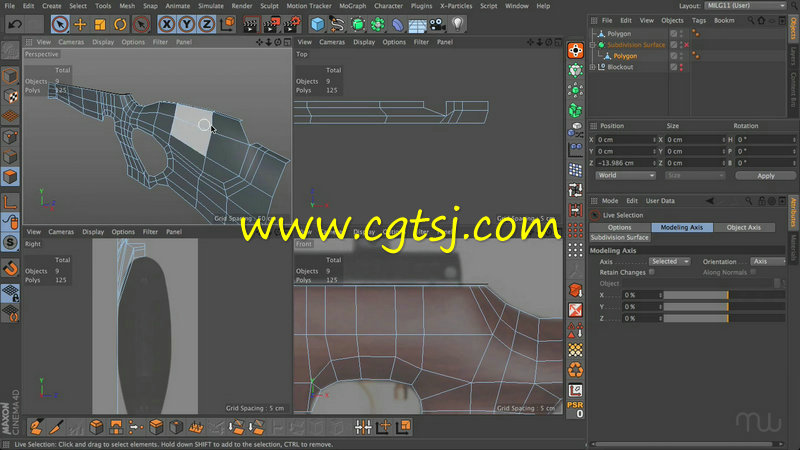Screen dimensions: 800x450
Task: Click the Position Z input field
Action: click(626, 163)
